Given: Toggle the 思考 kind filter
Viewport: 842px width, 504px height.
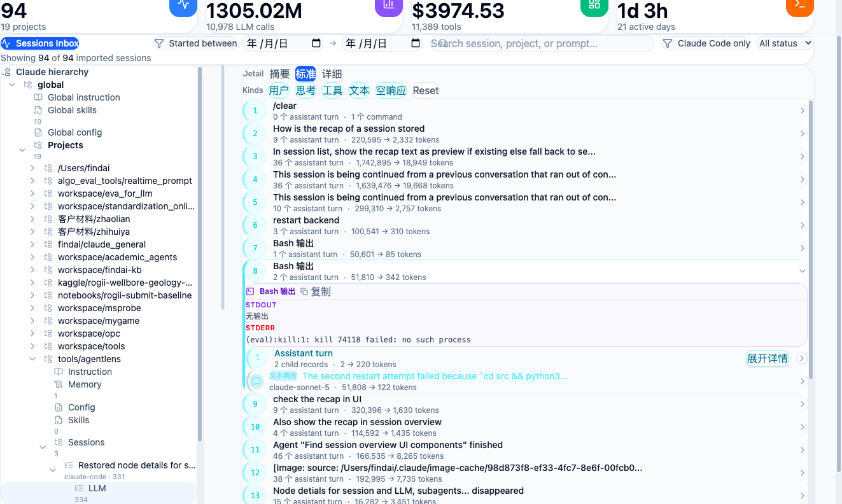Looking at the screenshot, I should coord(305,90).
